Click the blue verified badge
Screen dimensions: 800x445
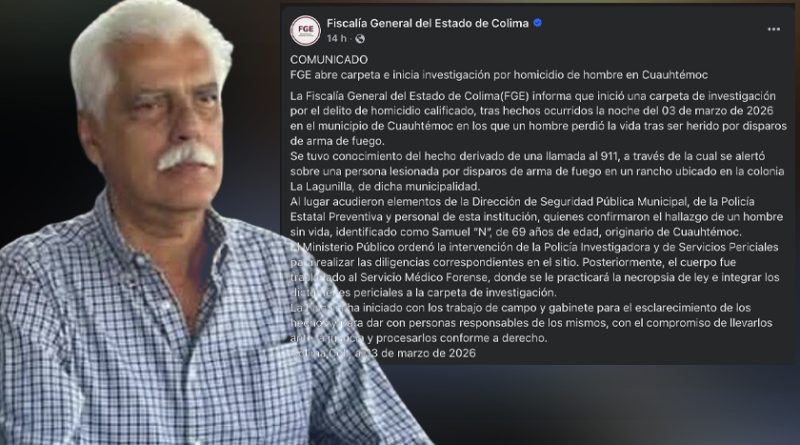(x=537, y=23)
